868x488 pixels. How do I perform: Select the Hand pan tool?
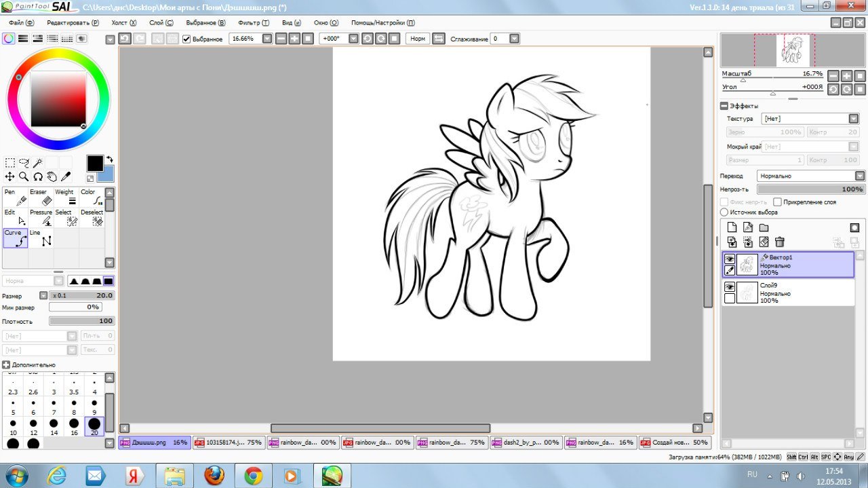pos(52,176)
